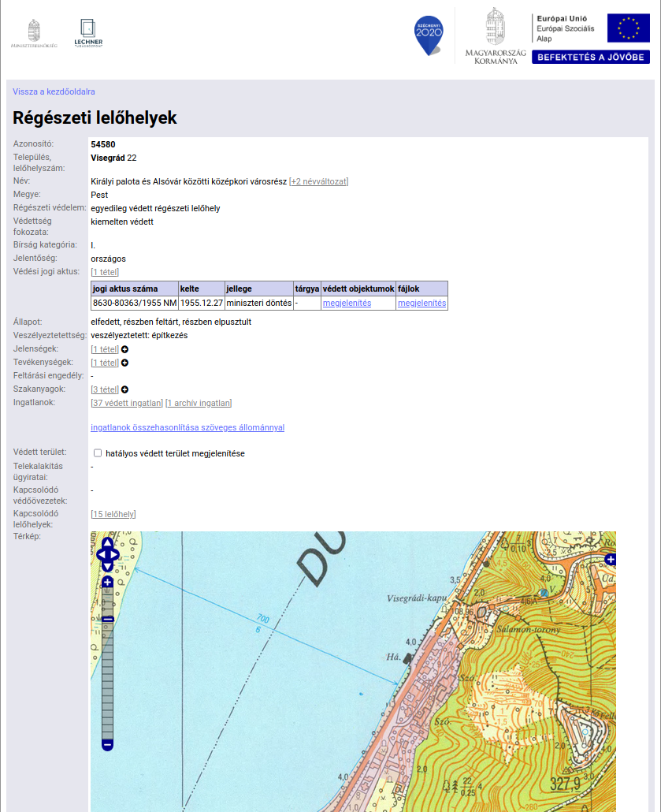Image resolution: width=661 pixels, height=812 pixels.
Task: Click the map zoom level slider handle
Action: click(107, 620)
